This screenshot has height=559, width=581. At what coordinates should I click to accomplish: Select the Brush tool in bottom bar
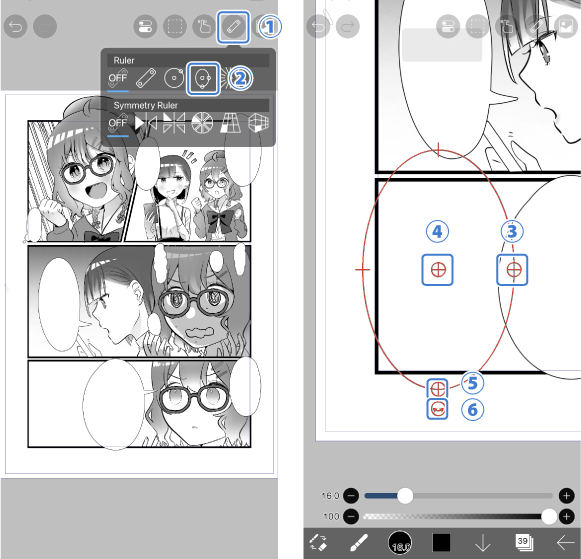359,543
